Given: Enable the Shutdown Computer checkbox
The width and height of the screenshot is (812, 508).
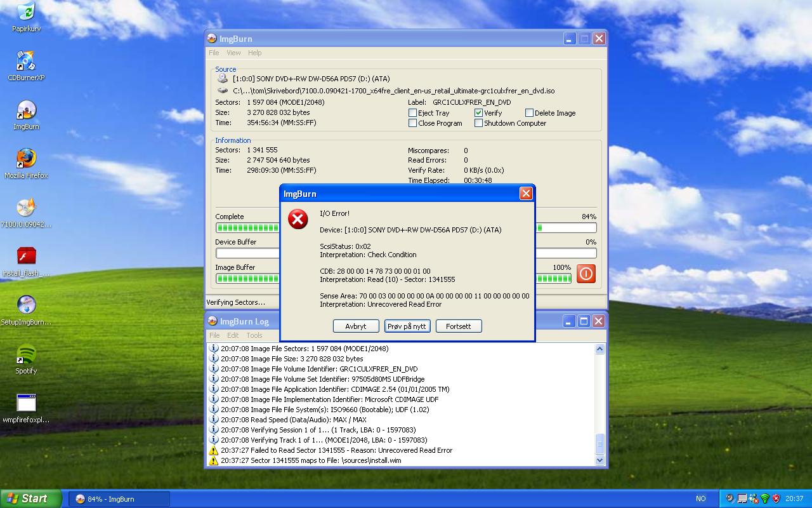Looking at the screenshot, I should 478,123.
